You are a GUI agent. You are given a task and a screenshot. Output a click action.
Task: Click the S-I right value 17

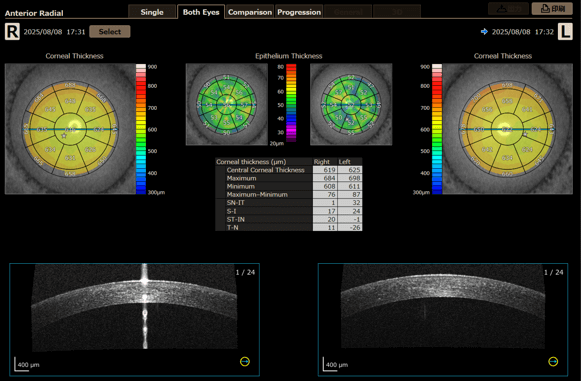tap(325, 211)
